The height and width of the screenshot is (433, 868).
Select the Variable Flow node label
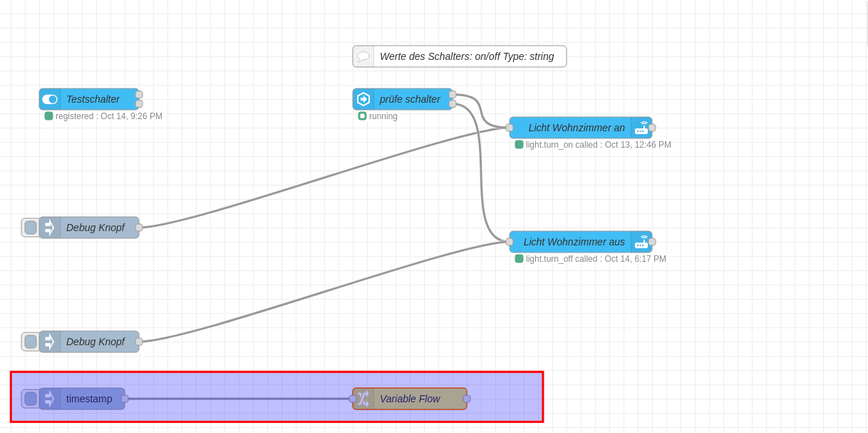[x=410, y=399]
